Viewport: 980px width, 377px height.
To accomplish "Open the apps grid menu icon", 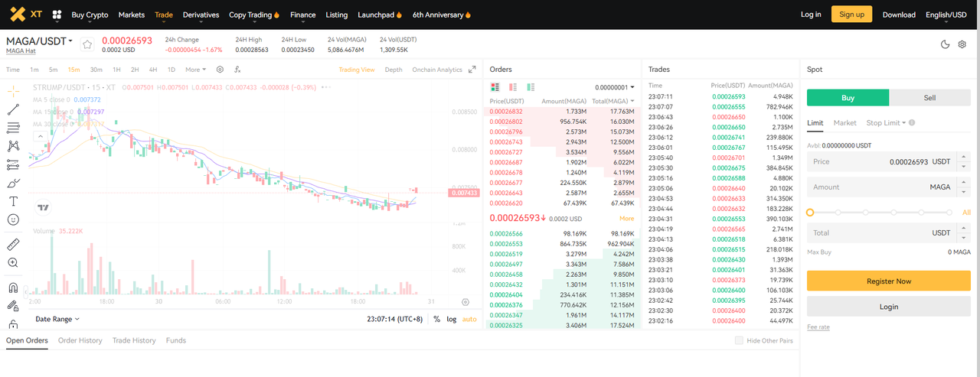I will [x=57, y=15].
